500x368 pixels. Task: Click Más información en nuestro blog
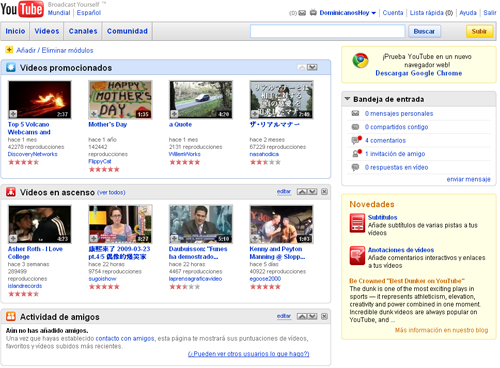(441, 330)
